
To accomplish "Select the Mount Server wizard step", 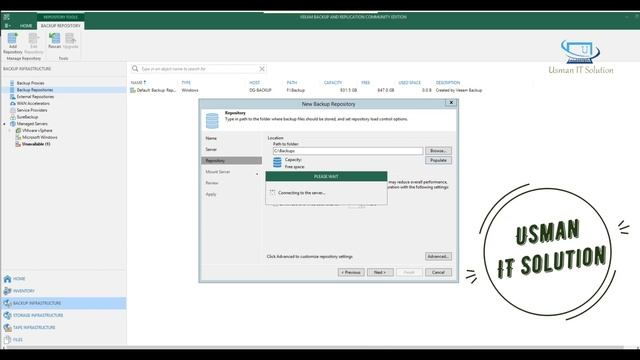I will (218, 172).
